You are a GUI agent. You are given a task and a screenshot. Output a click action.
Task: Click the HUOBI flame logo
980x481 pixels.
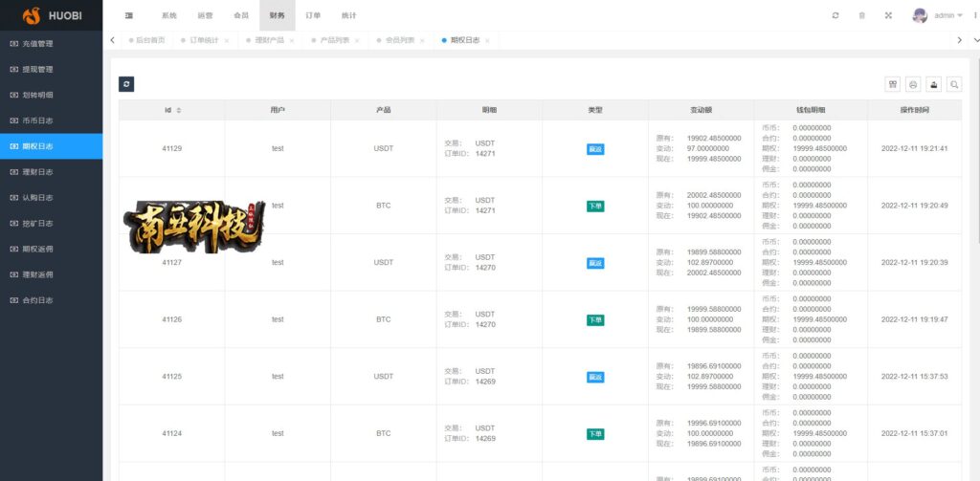(x=32, y=15)
